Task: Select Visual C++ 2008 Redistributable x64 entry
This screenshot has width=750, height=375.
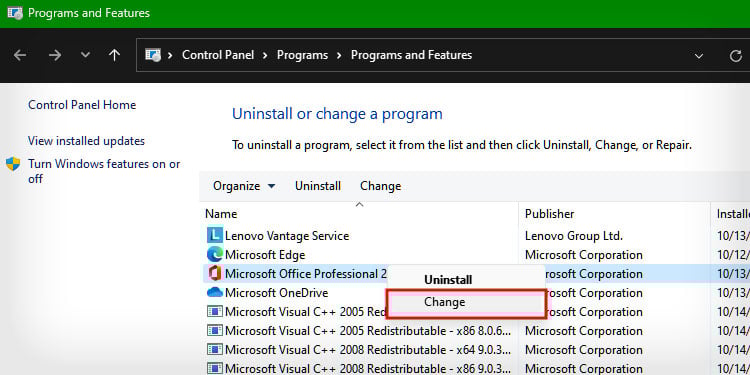Action: point(369,350)
